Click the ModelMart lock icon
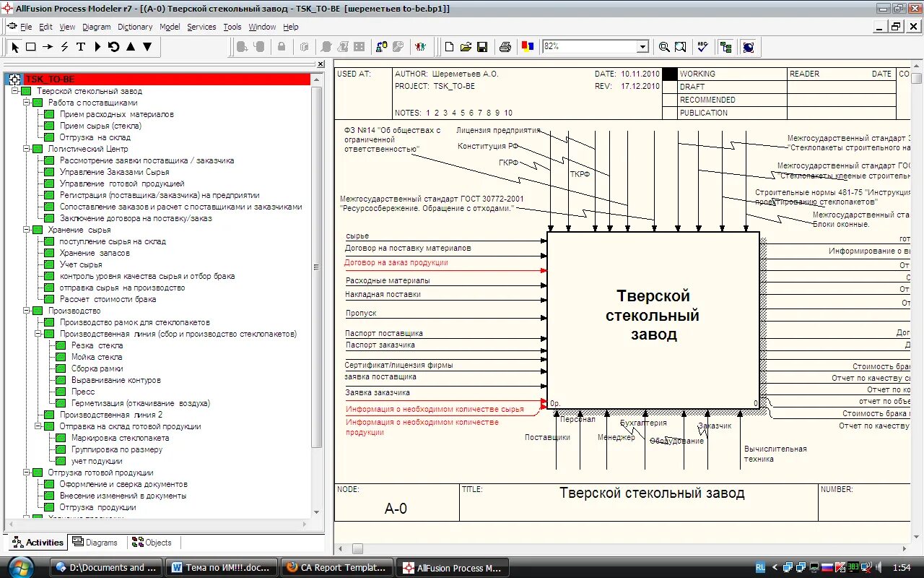Viewport: 924px width, 578px height. (x=282, y=47)
